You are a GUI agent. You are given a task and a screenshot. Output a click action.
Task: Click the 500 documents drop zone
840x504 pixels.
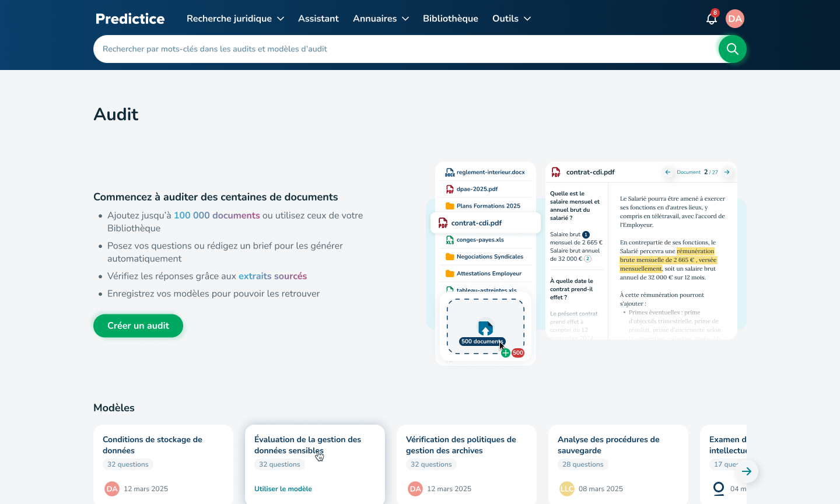pyautogui.click(x=485, y=326)
